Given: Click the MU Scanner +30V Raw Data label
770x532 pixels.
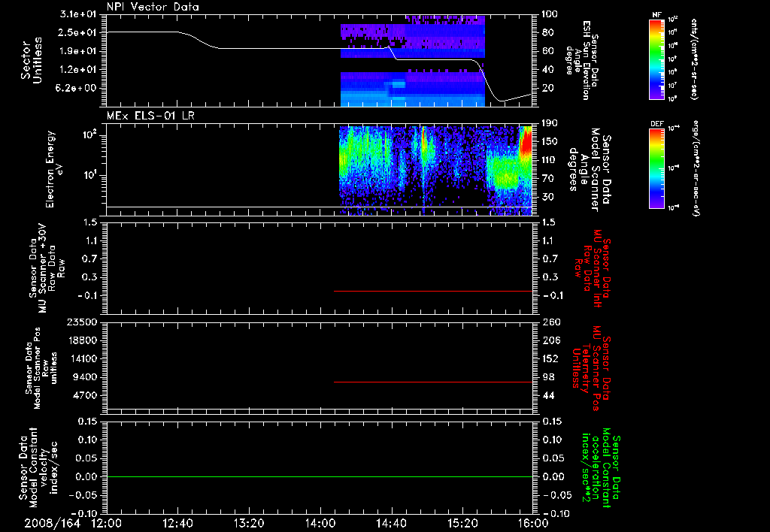Looking at the screenshot, I should 46,269.
